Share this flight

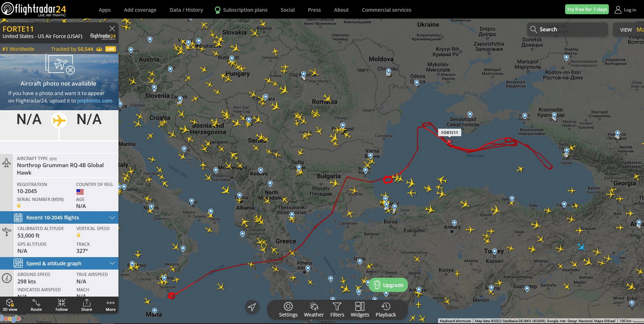[87, 305]
